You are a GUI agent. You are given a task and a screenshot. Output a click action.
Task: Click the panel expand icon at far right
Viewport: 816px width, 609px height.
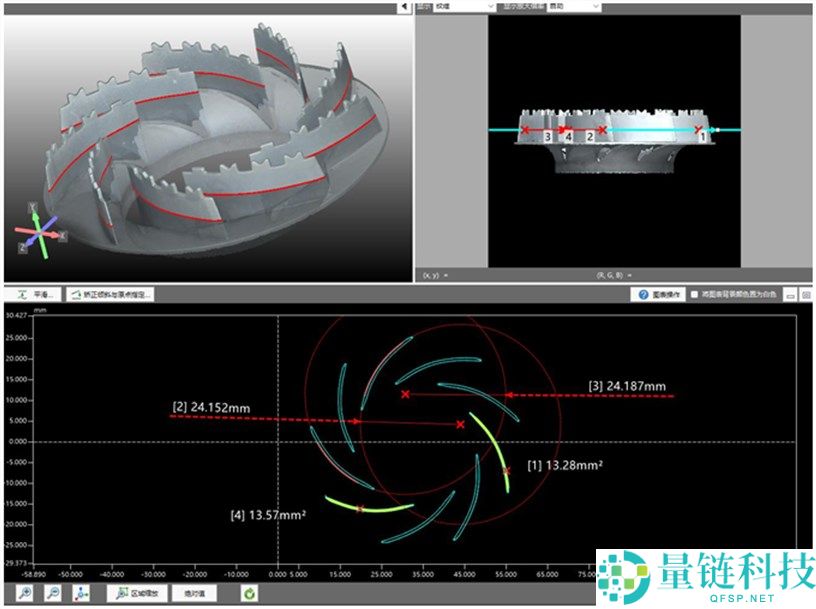(806, 295)
